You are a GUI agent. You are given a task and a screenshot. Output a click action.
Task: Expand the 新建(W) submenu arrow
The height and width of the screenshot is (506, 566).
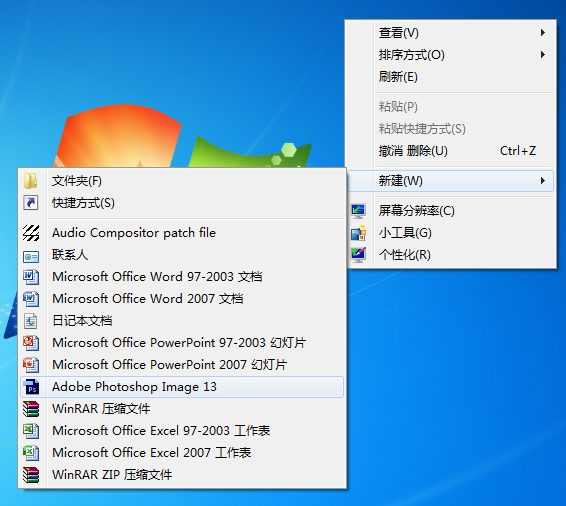(543, 181)
